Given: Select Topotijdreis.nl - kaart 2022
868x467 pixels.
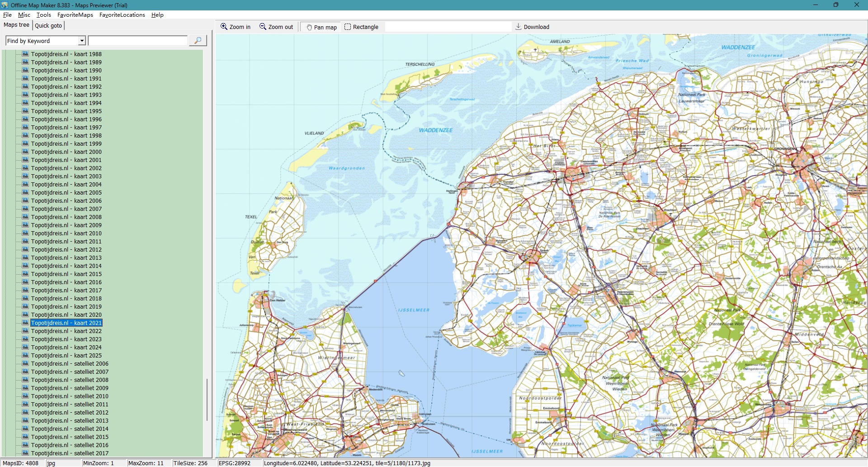Looking at the screenshot, I should click(66, 331).
